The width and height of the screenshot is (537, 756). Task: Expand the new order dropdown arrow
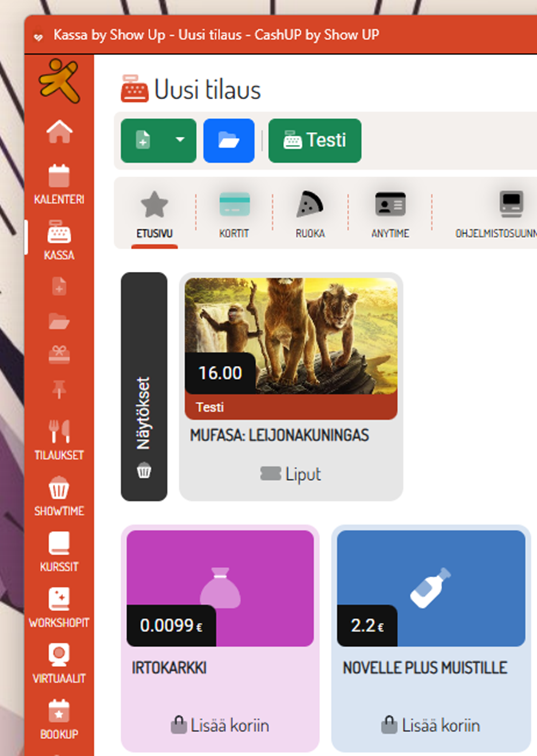coord(180,140)
